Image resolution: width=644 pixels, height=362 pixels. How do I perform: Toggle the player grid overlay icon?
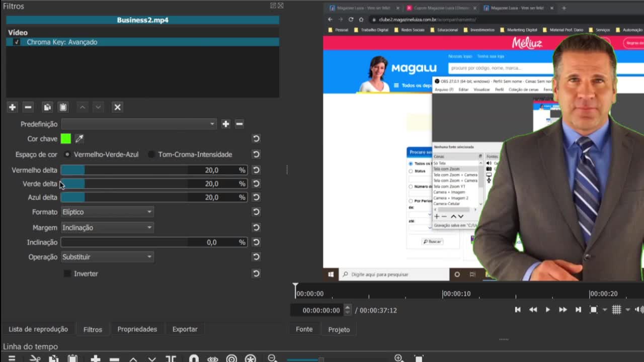(x=616, y=310)
